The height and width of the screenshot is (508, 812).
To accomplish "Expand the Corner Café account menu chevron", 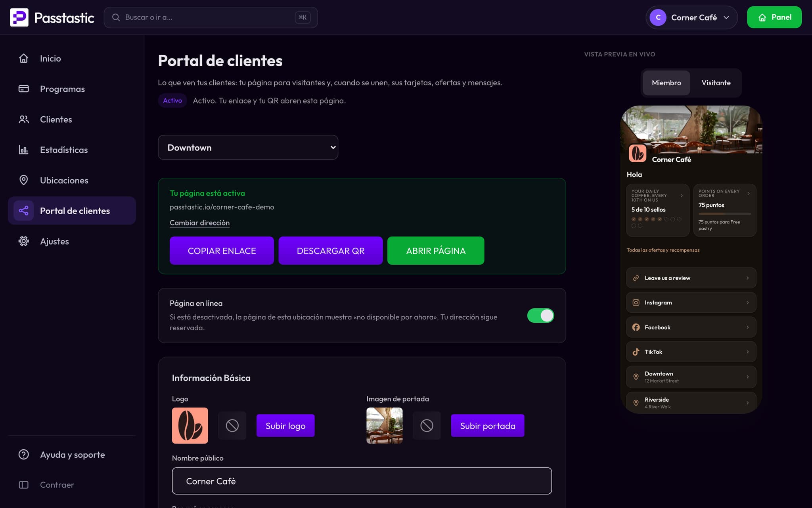I will 726,17.
